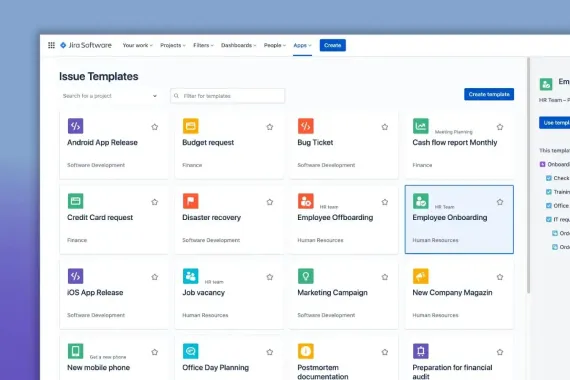Click the Bug Ticket red code icon
The width and height of the screenshot is (570, 380).
[306, 126]
